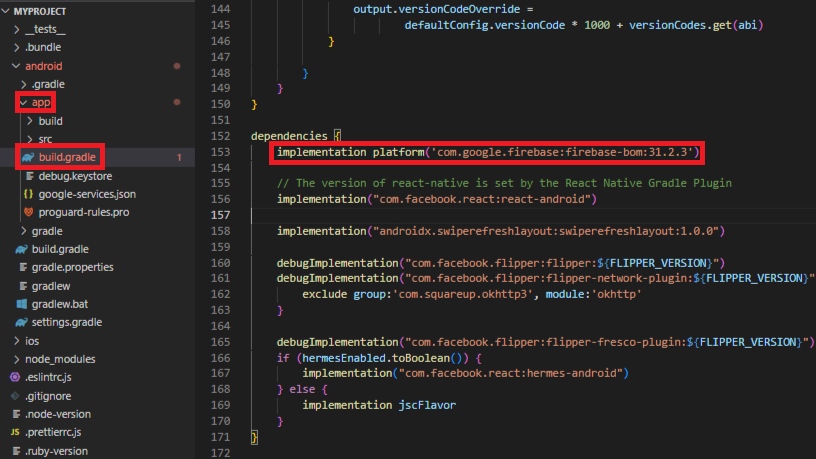This screenshot has width=816, height=459.
Task: Open settings.gradle file
Action: point(67,323)
